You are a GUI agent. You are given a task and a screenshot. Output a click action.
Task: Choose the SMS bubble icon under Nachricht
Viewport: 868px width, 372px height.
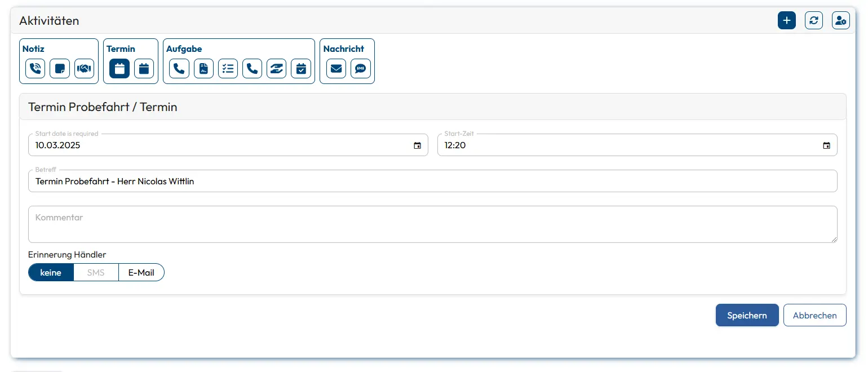click(x=360, y=69)
